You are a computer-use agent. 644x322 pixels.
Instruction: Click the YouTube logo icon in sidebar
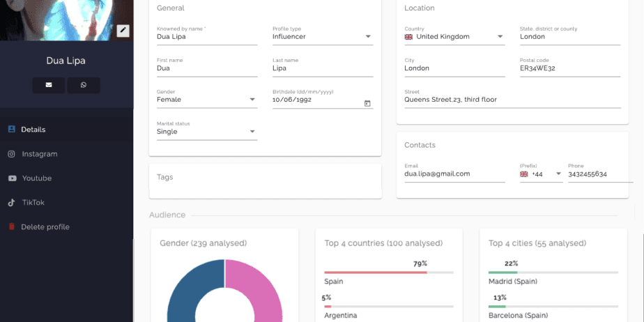(13, 178)
